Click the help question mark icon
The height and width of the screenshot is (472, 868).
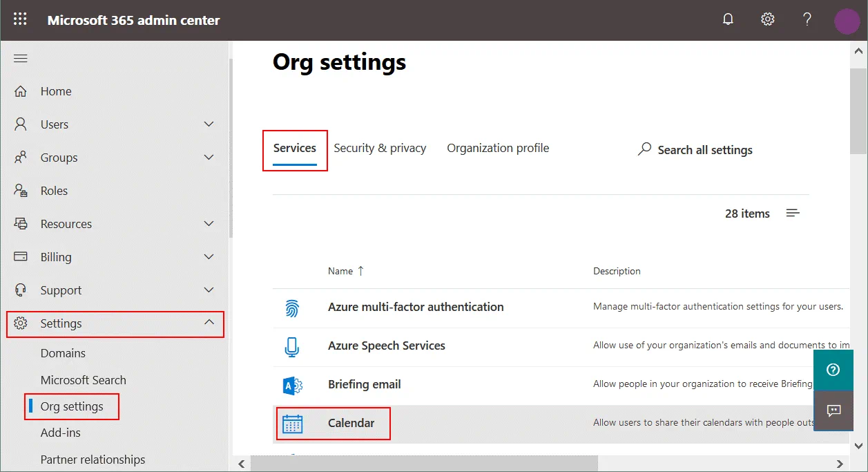coord(807,19)
